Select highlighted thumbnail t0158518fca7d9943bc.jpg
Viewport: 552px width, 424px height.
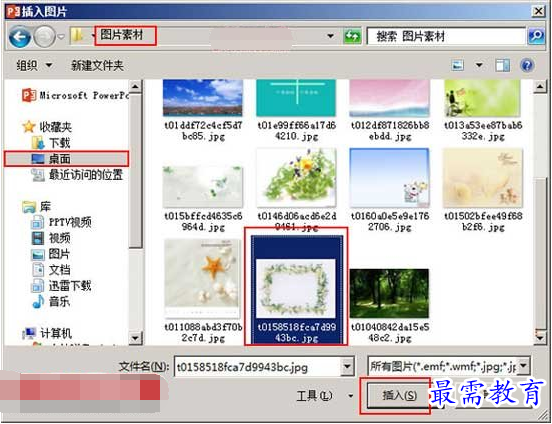[x=296, y=289]
